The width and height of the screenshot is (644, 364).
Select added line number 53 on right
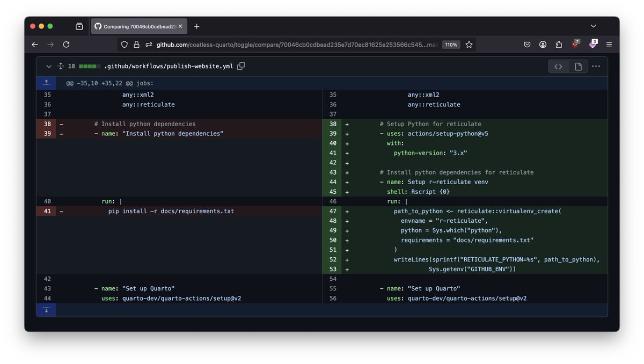[x=332, y=269]
